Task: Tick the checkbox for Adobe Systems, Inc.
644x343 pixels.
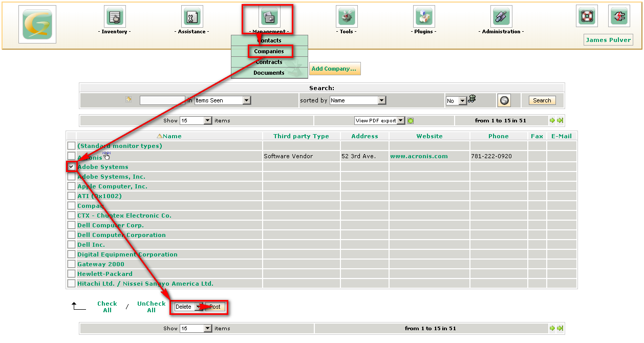Action: (71, 177)
